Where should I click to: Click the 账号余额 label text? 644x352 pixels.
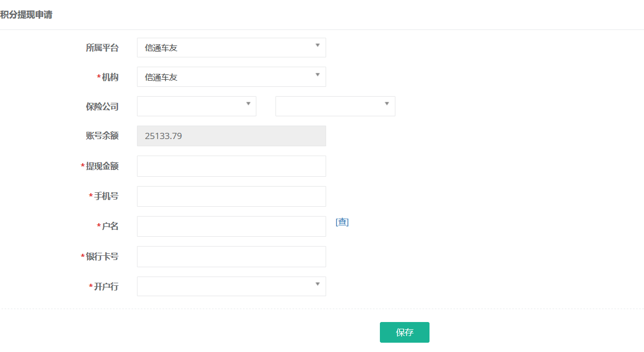(102, 136)
